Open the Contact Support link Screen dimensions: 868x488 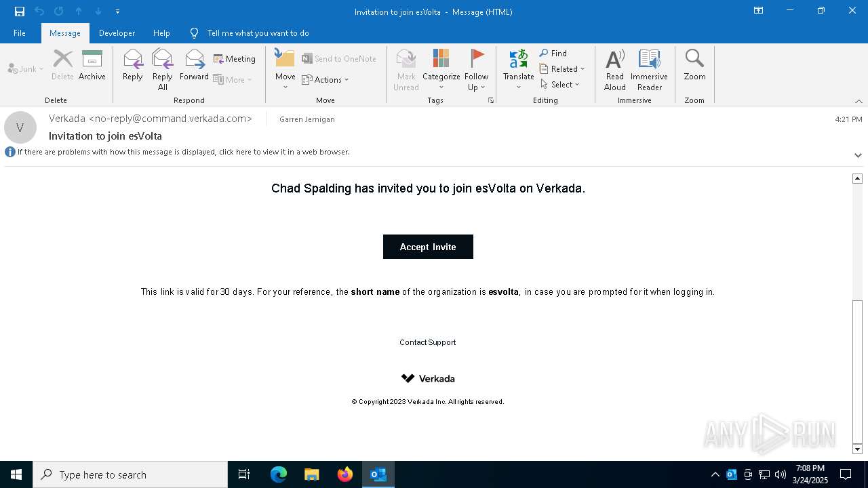point(428,342)
